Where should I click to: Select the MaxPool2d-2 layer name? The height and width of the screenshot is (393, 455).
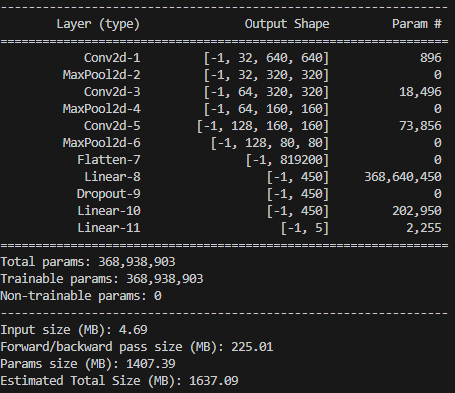tap(102, 75)
